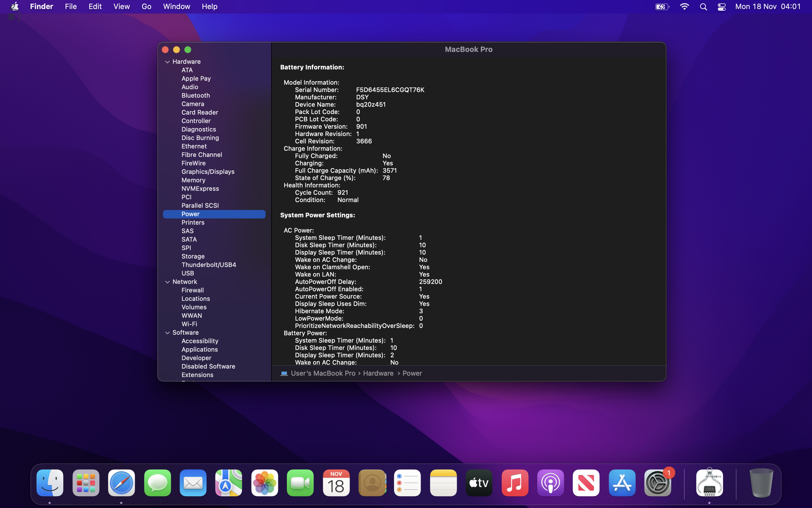The height and width of the screenshot is (508, 812).
Task: Open the Edit menu
Action: coord(95,6)
